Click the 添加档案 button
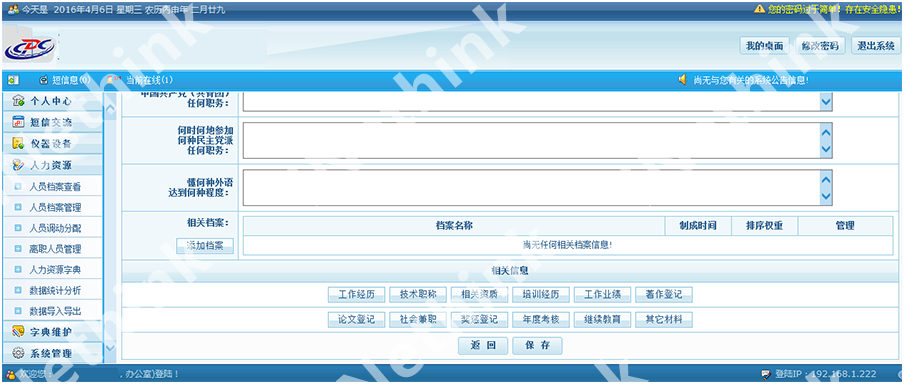The width and height of the screenshot is (904, 384). tap(205, 246)
